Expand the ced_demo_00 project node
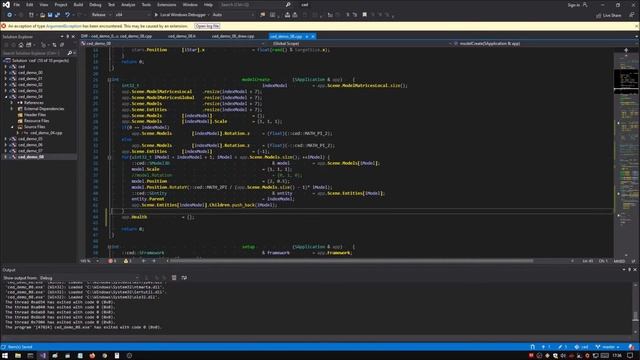This screenshot has width=640, height=360. (x=6, y=73)
